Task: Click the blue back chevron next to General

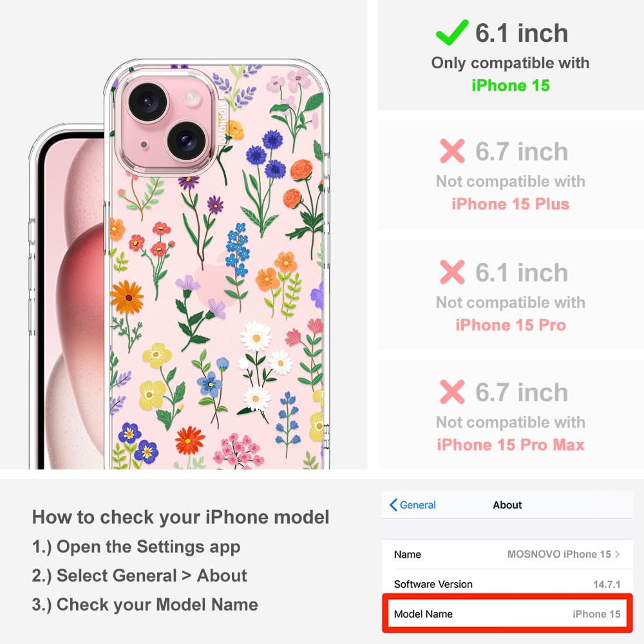Action: click(x=393, y=505)
